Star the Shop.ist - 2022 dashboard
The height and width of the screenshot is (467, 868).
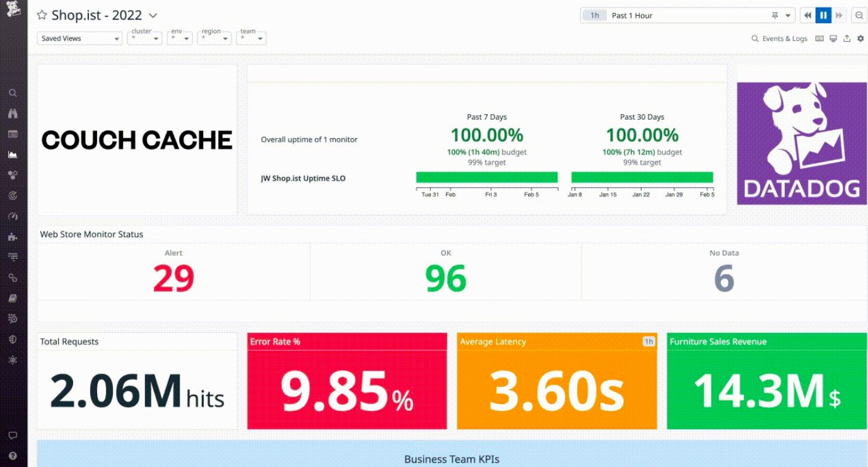click(42, 15)
